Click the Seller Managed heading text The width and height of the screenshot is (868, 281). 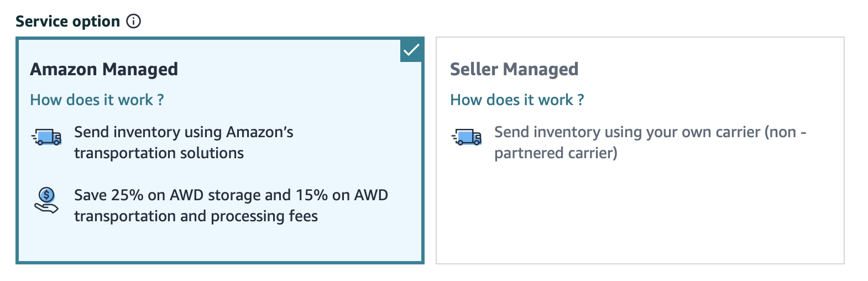[x=514, y=69]
